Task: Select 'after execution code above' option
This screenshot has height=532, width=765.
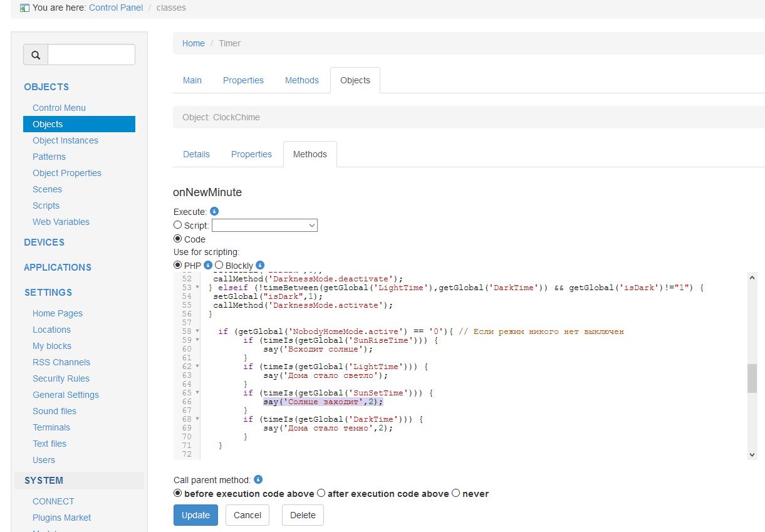Action: 321,493
